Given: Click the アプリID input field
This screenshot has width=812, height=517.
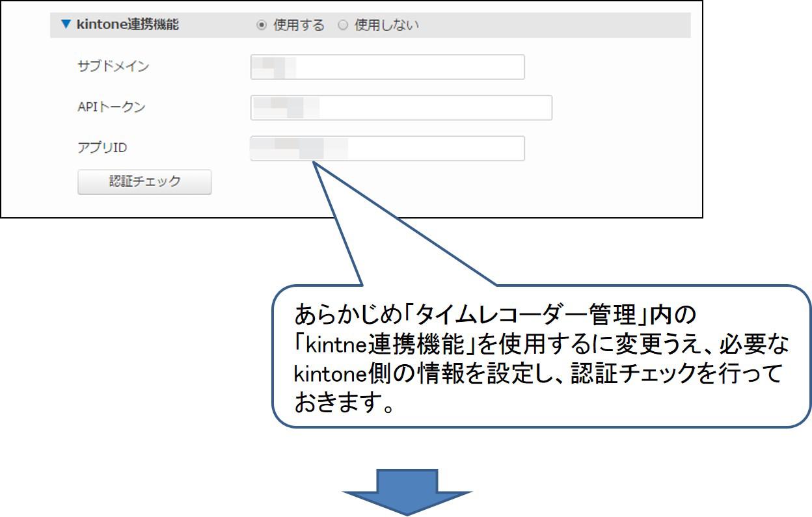Looking at the screenshot, I should [x=387, y=148].
